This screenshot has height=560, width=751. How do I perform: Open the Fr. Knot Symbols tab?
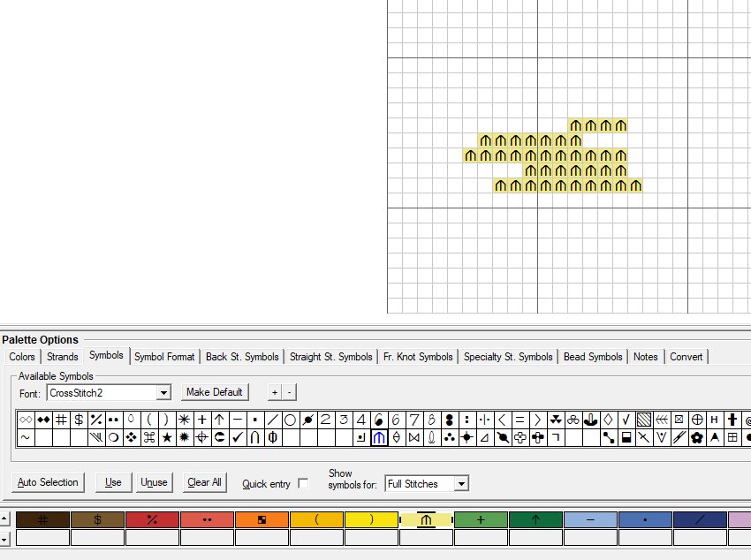click(418, 357)
